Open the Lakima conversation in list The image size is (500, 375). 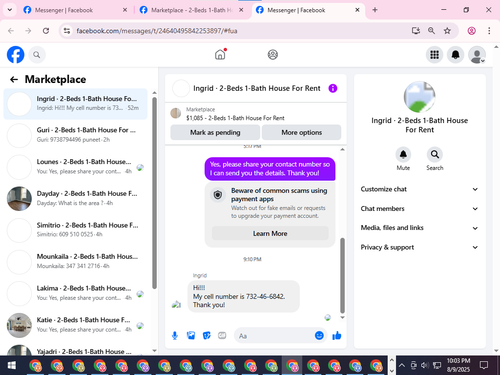[75, 293]
